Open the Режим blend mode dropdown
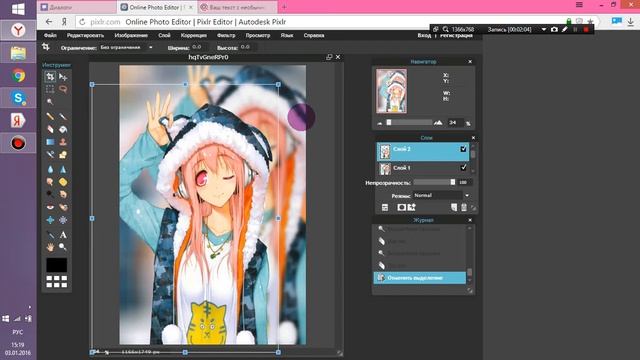The image size is (640, 360). point(442,196)
